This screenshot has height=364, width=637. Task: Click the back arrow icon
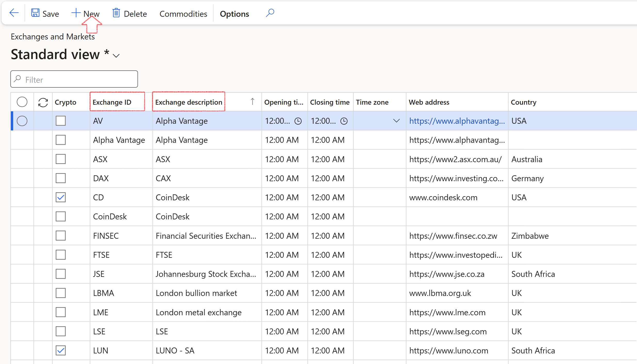pyautogui.click(x=14, y=13)
